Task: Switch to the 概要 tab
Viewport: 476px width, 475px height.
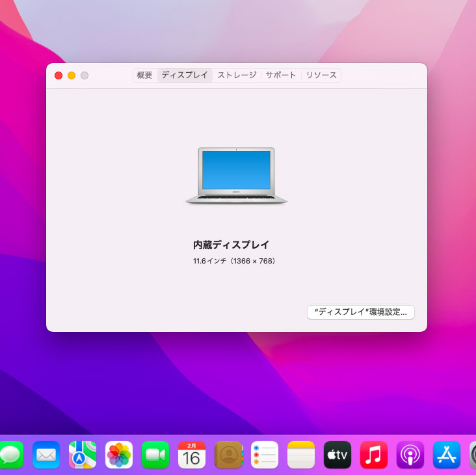Action: [x=144, y=75]
